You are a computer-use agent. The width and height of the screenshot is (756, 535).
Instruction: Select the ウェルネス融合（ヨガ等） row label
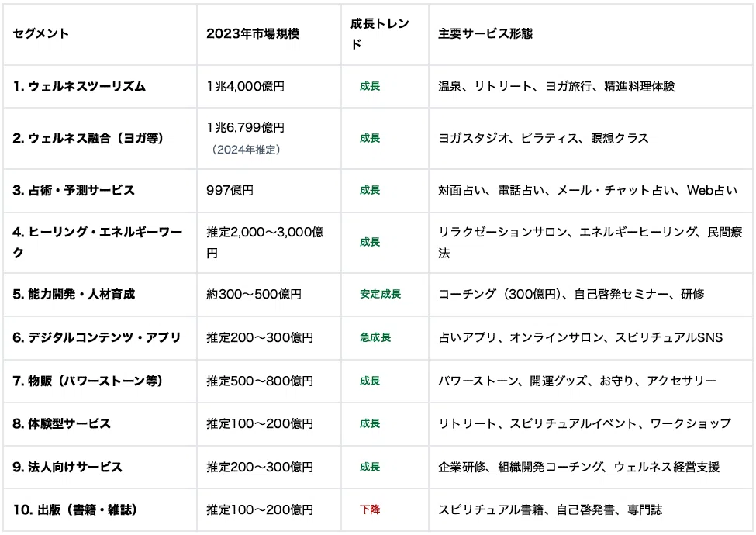88,138
